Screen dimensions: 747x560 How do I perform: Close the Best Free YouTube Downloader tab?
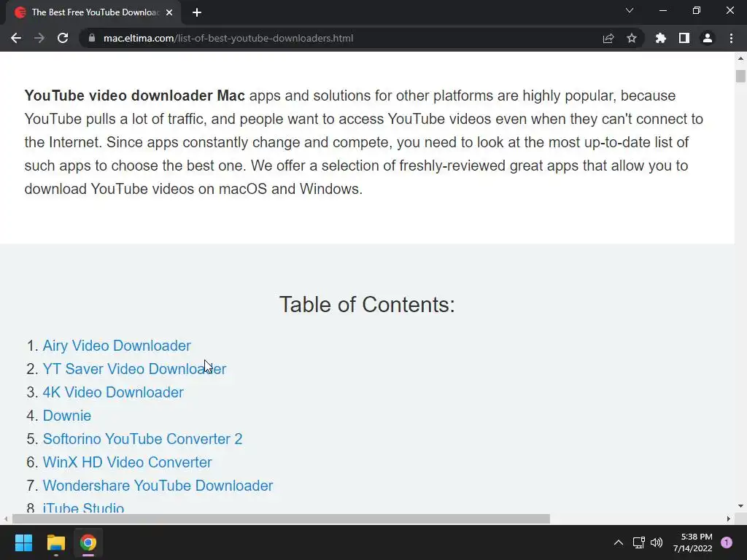(169, 12)
